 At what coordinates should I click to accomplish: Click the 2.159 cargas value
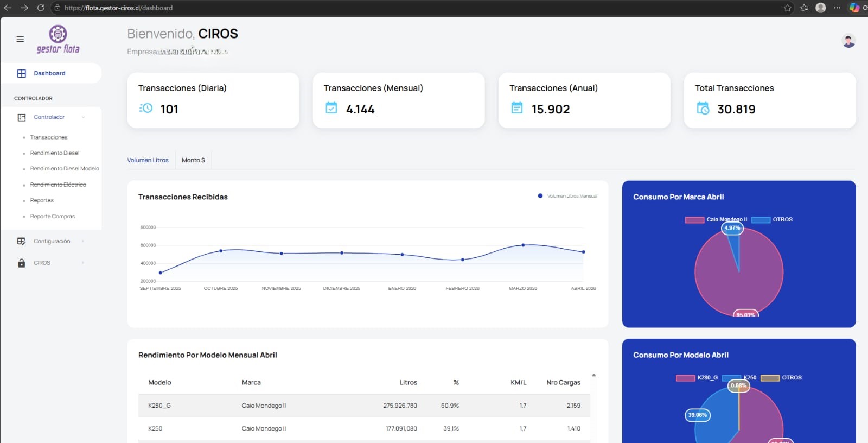(573, 406)
